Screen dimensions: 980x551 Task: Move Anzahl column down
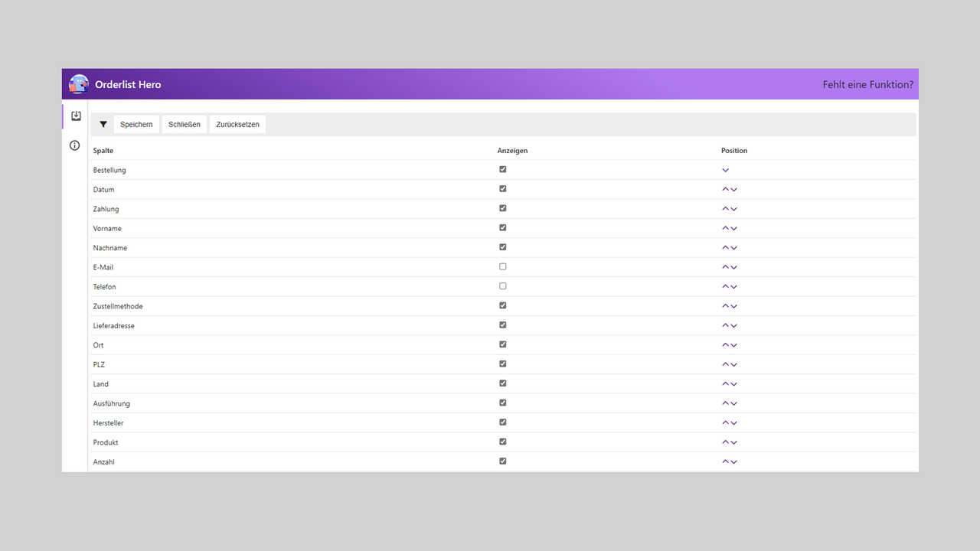tap(733, 462)
